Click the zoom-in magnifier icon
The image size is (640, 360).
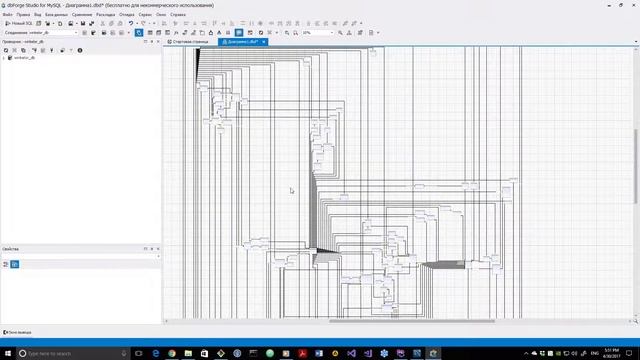click(287, 33)
